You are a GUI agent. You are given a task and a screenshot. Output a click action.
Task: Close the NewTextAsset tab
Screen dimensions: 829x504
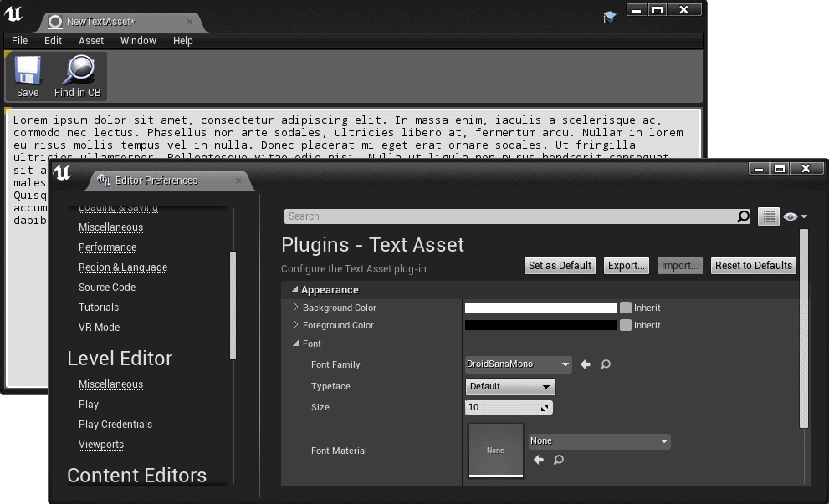click(x=190, y=22)
